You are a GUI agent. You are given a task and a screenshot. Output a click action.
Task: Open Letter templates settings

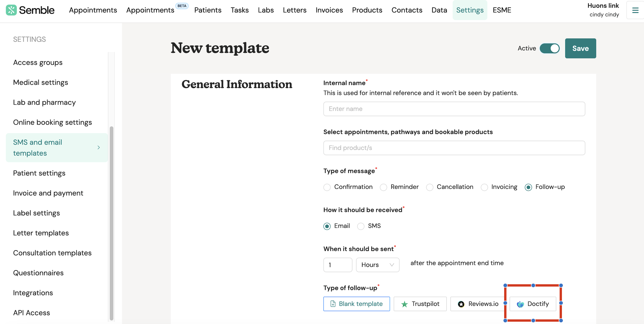[x=41, y=233]
